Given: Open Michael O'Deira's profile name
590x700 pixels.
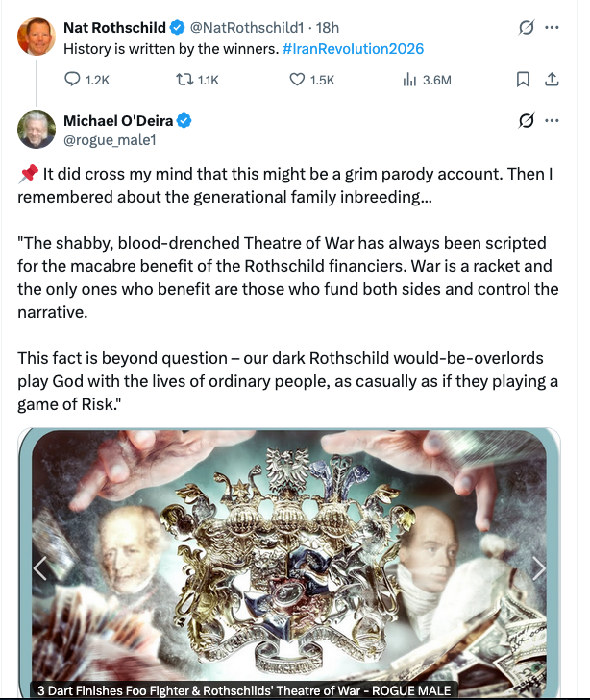Looking at the screenshot, I should coord(119,120).
